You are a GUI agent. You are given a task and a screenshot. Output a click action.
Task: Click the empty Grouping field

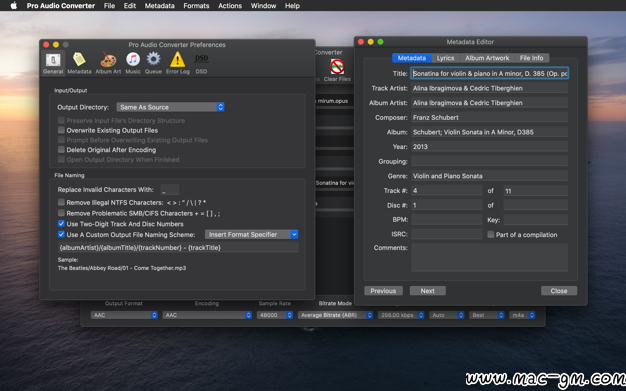[489, 161]
